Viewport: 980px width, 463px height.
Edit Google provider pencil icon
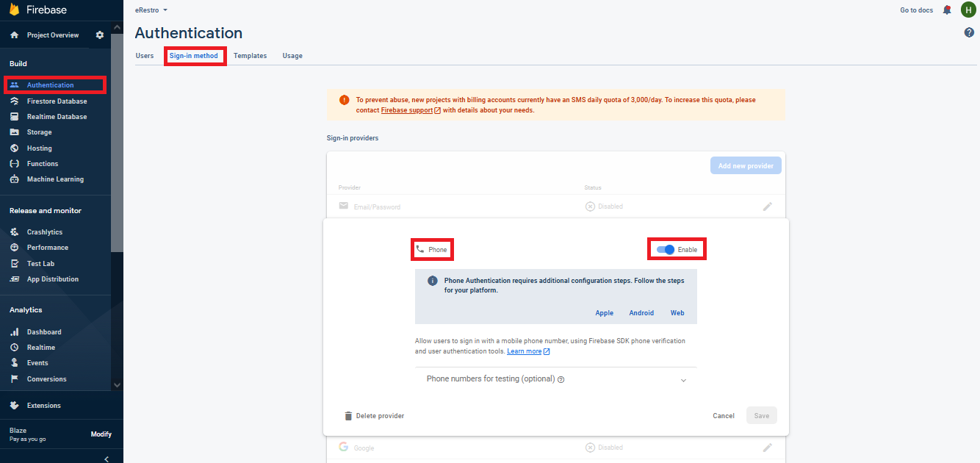[x=768, y=448]
